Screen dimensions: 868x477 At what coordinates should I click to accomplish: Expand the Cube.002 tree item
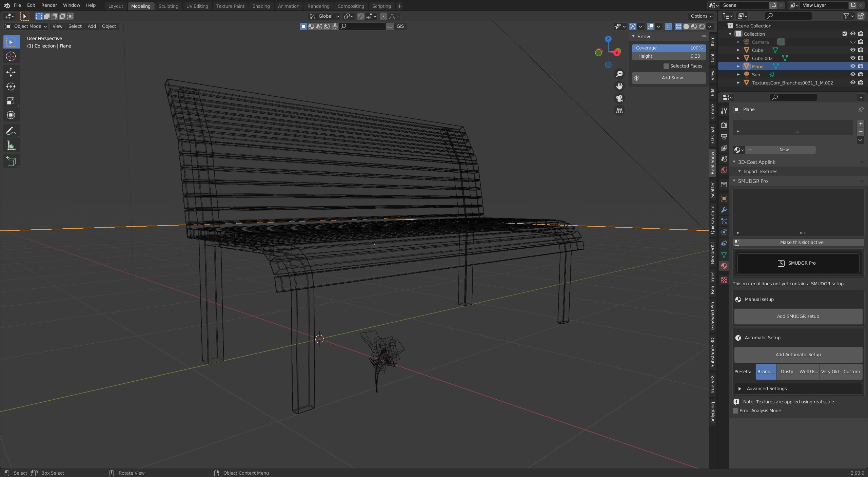coord(738,58)
